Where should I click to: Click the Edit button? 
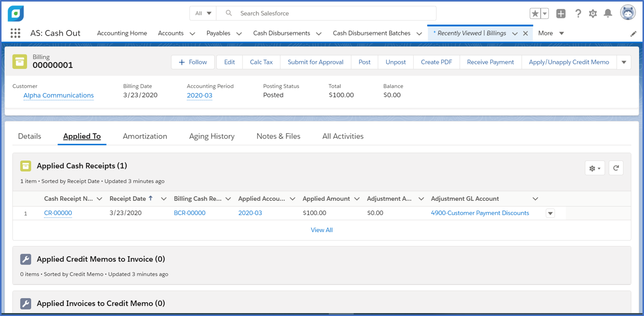[x=229, y=62]
